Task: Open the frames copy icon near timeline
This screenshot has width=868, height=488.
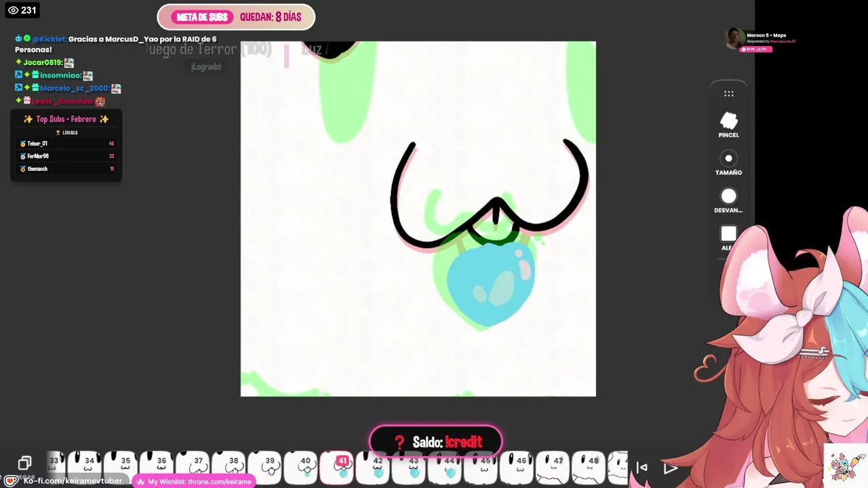Action: click(x=24, y=463)
